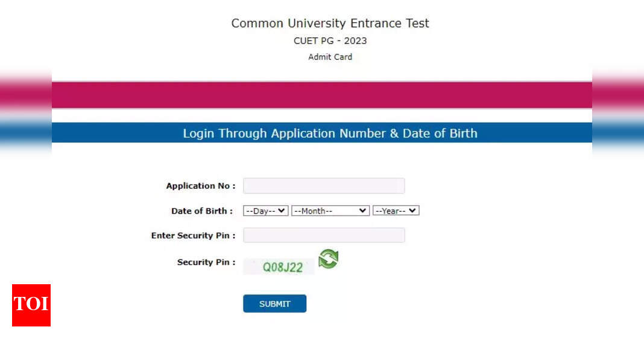Click the CUET PG - 2023 title
The width and height of the screenshot is (644, 350).
coord(330,41)
